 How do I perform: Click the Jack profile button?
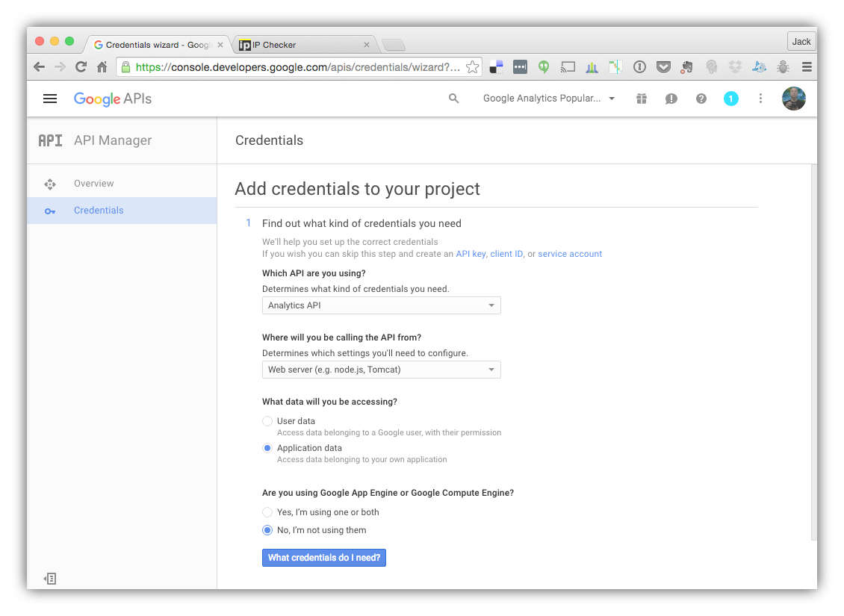coord(801,41)
